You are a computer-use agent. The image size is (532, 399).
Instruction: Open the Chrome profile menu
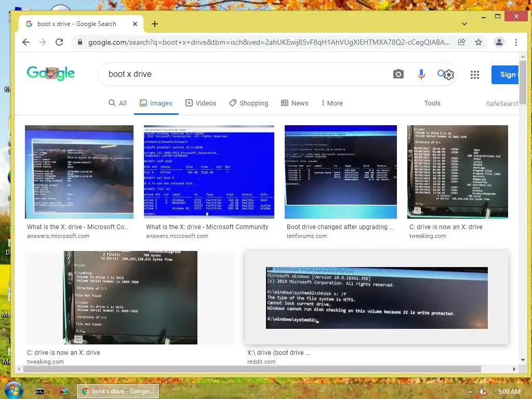(x=499, y=42)
